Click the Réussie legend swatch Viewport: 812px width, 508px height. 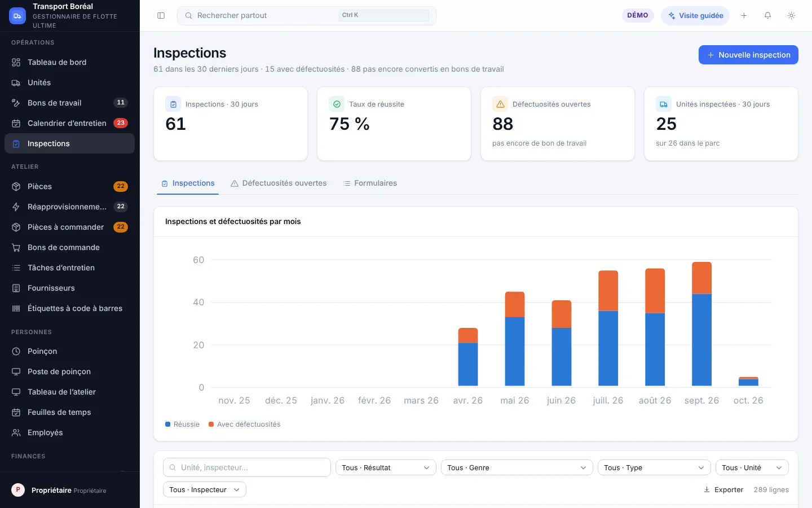[167, 424]
